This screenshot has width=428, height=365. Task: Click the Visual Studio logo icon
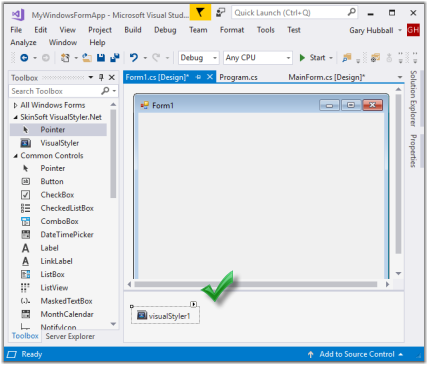[18, 14]
